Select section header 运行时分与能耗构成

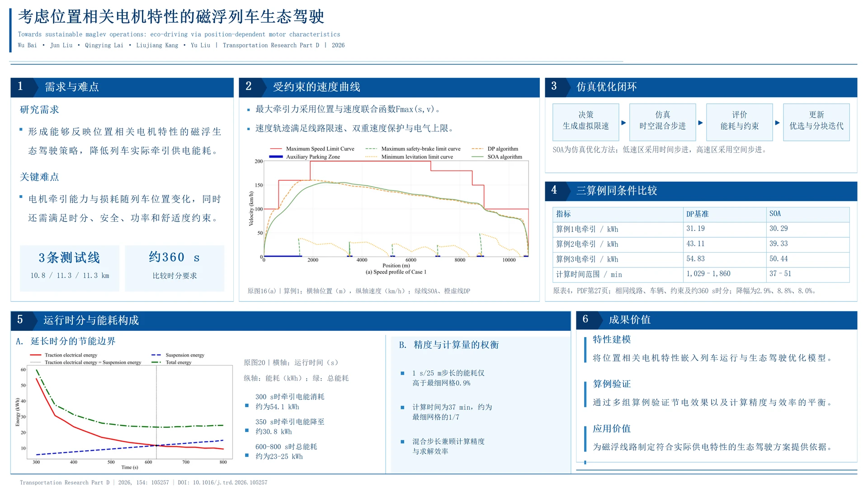click(x=291, y=320)
